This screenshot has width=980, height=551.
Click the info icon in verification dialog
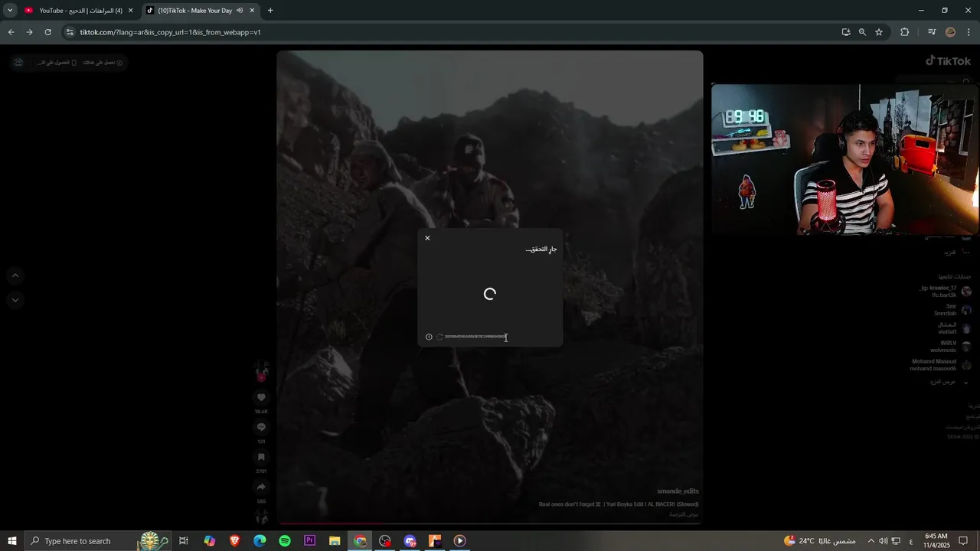click(x=429, y=337)
